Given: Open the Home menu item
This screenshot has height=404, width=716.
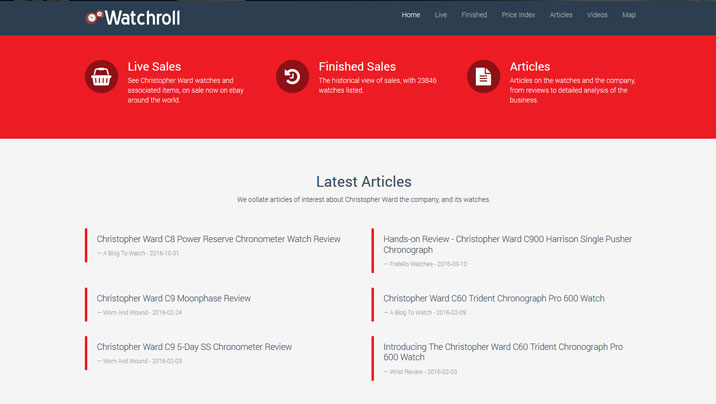Looking at the screenshot, I should [x=411, y=15].
